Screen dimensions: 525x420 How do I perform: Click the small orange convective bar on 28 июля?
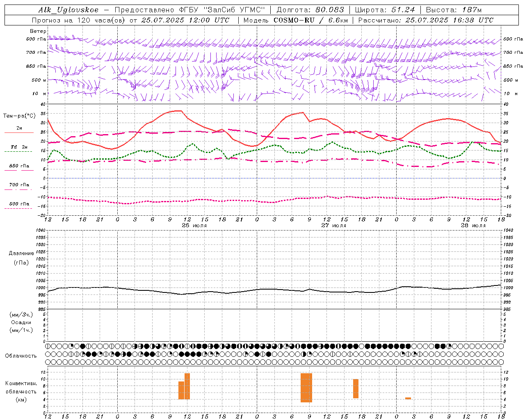coord(408,398)
